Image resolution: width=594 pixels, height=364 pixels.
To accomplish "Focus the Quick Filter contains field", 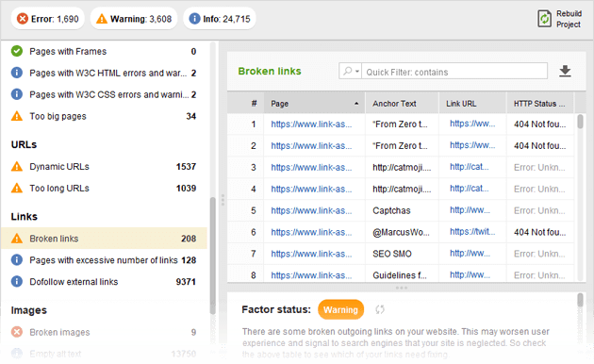I will 454,71.
